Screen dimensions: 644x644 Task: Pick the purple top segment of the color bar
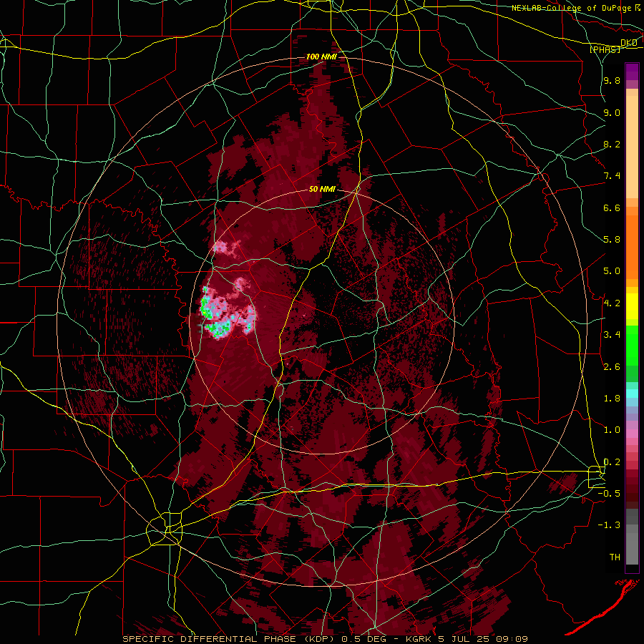(632, 72)
